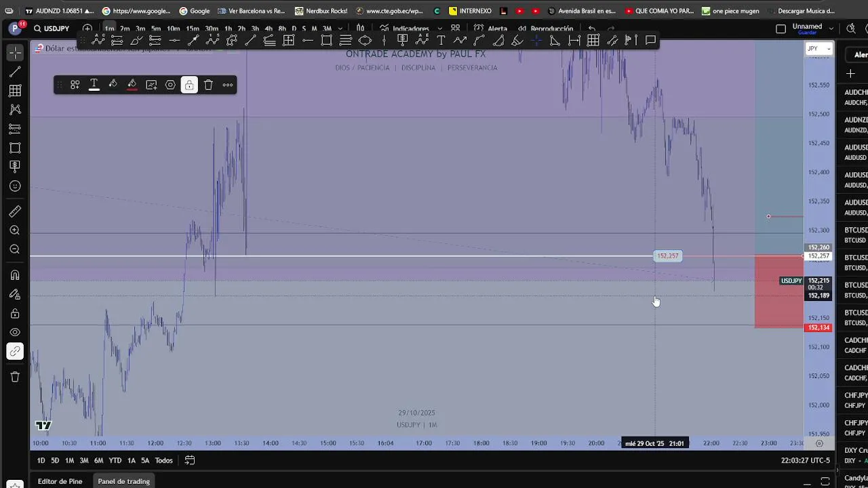Open the candle chart type selector
Image resolution: width=868 pixels, height=488 pixels.
tap(361, 28)
